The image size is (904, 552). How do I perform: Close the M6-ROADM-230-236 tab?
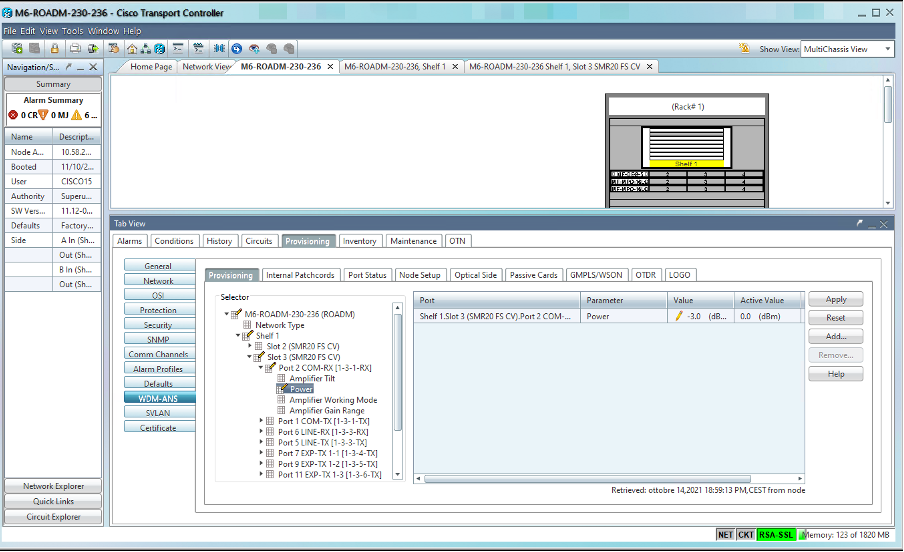pyautogui.click(x=330, y=67)
